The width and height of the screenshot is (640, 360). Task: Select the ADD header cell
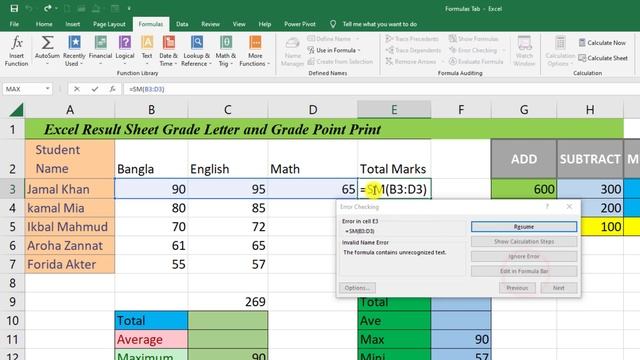pyautogui.click(x=524, y=159)
